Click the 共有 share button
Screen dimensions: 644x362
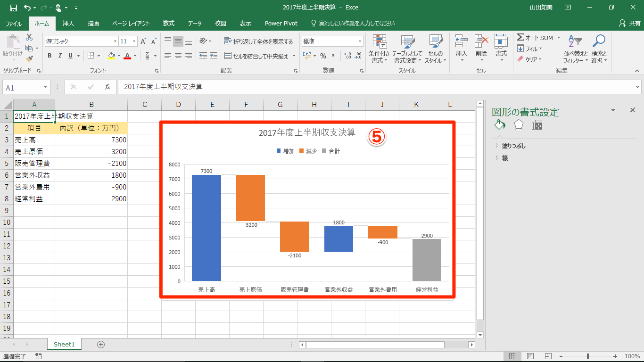(629, 24)
